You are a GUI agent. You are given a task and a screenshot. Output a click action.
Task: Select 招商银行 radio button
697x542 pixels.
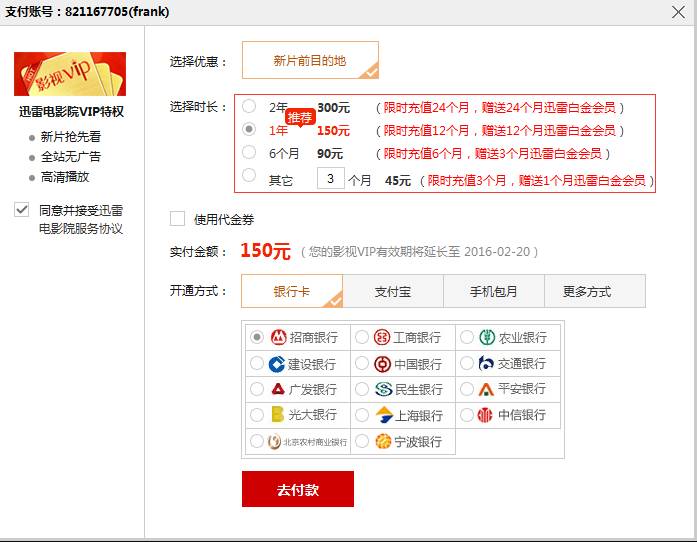(257, 337)
